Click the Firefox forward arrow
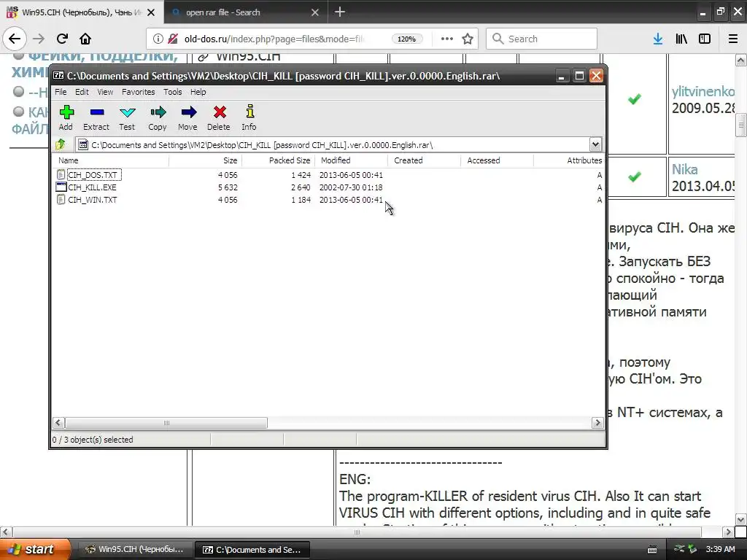 click(x=39, y=39)
